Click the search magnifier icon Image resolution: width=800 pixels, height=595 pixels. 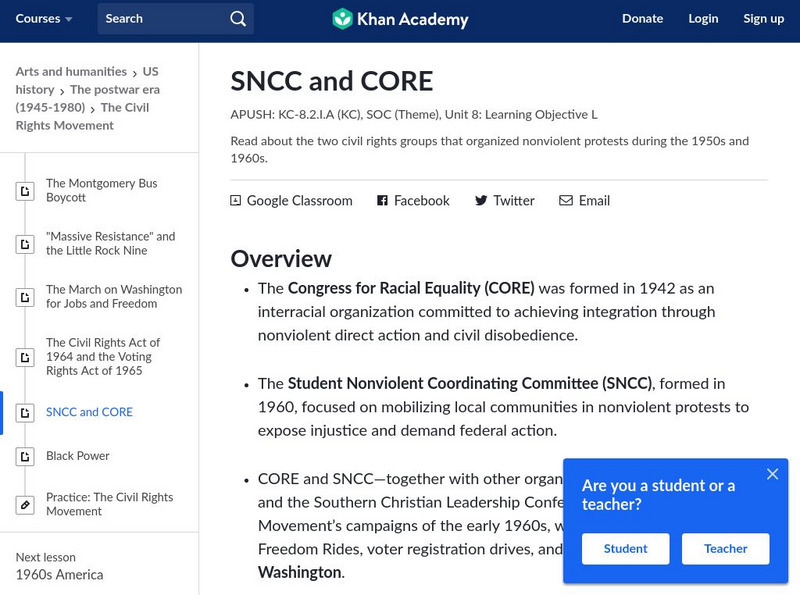click(x=237, y=19)
